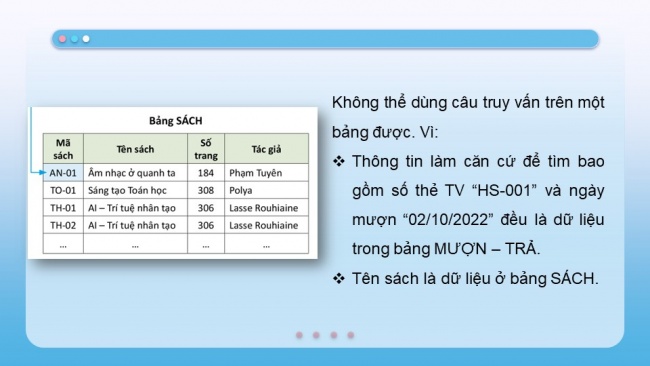This screenshot has width=650, height=366.
Task: Click the "Tác giả" column header
Action: [x=267, y=148]
